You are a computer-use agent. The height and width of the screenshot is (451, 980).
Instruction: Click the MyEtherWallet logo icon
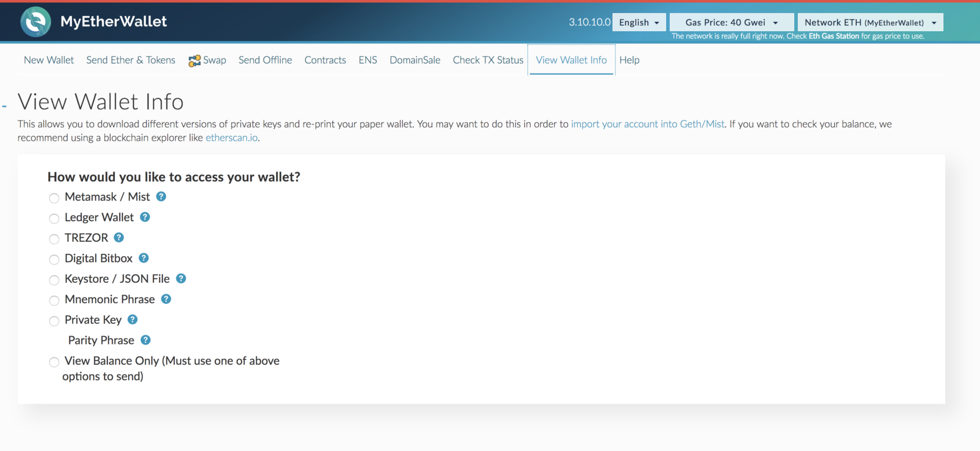tap(35, 22)
